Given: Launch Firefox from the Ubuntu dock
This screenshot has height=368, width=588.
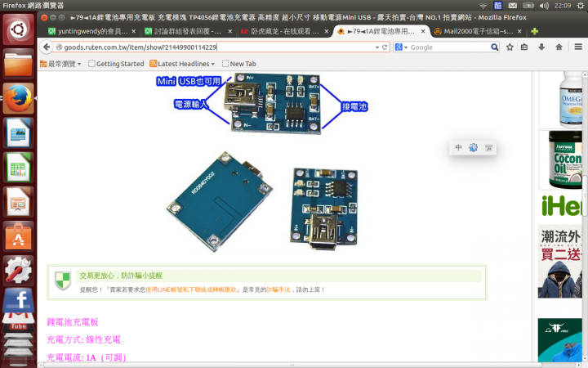Looking at the screenshot, I should click(18, 98).
